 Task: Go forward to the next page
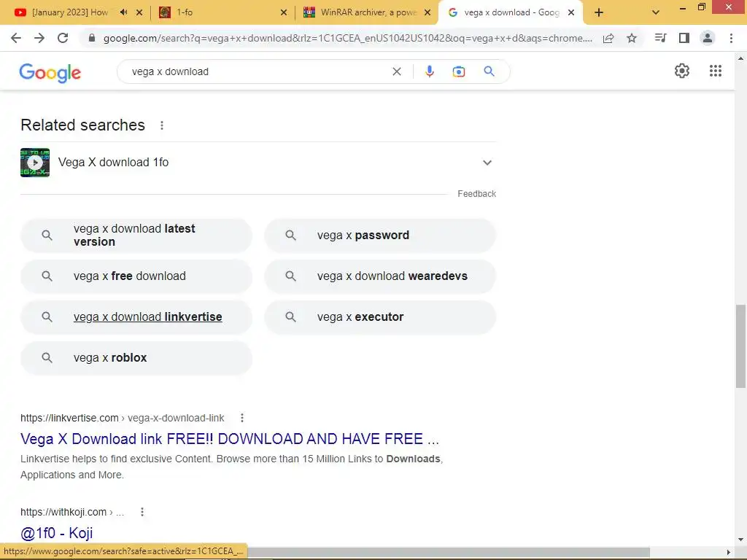[39, 38]
